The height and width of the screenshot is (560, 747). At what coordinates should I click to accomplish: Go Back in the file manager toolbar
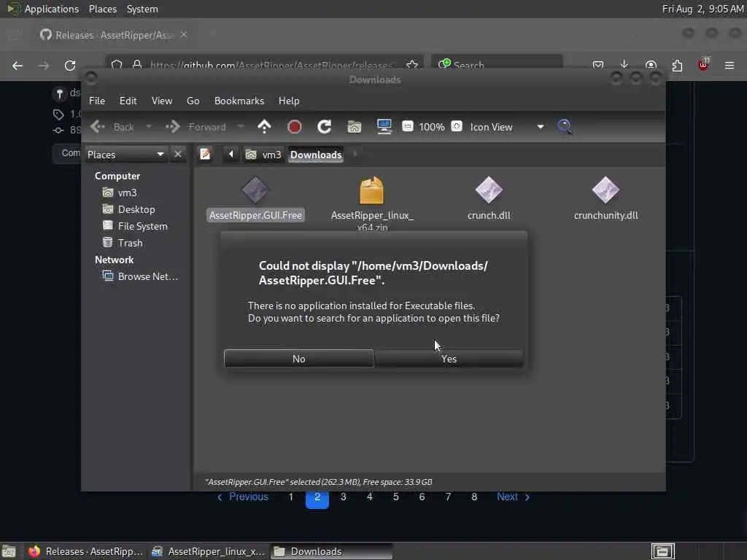(x=113, y=127)
